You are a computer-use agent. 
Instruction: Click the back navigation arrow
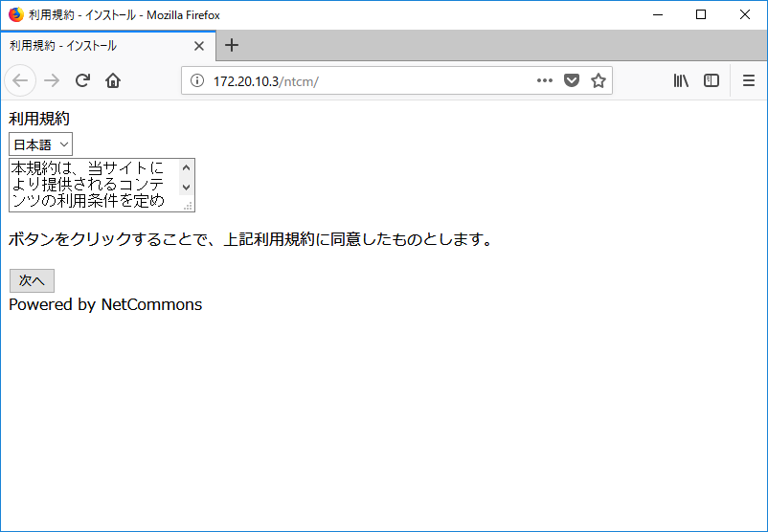[20, 80]
